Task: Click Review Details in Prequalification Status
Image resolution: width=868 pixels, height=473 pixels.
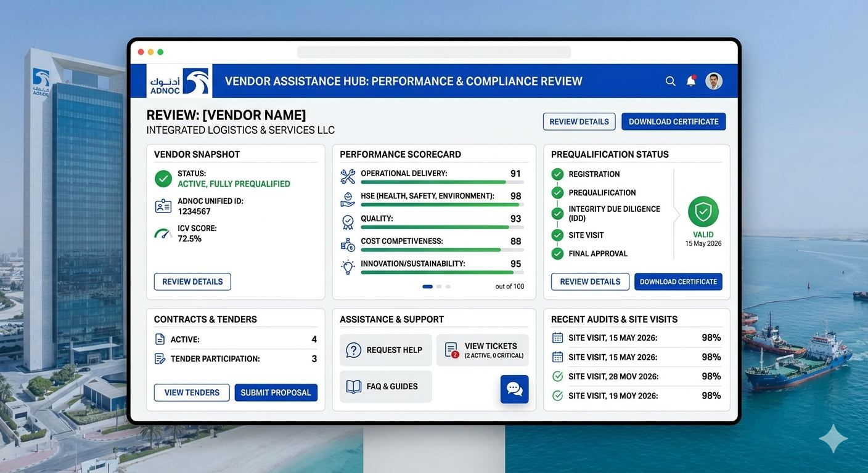Action: [590, 281]
